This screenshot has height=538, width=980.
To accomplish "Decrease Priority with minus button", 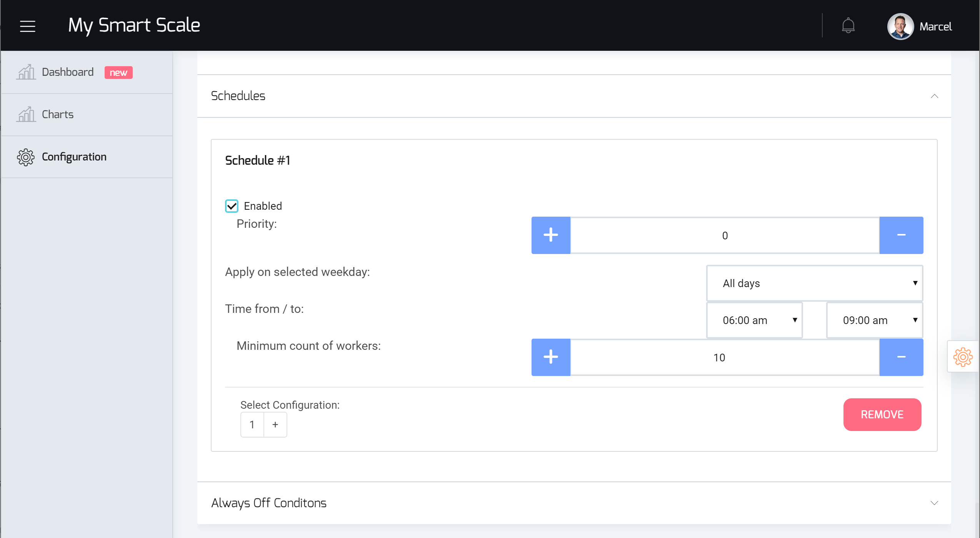I will [901, 235].
